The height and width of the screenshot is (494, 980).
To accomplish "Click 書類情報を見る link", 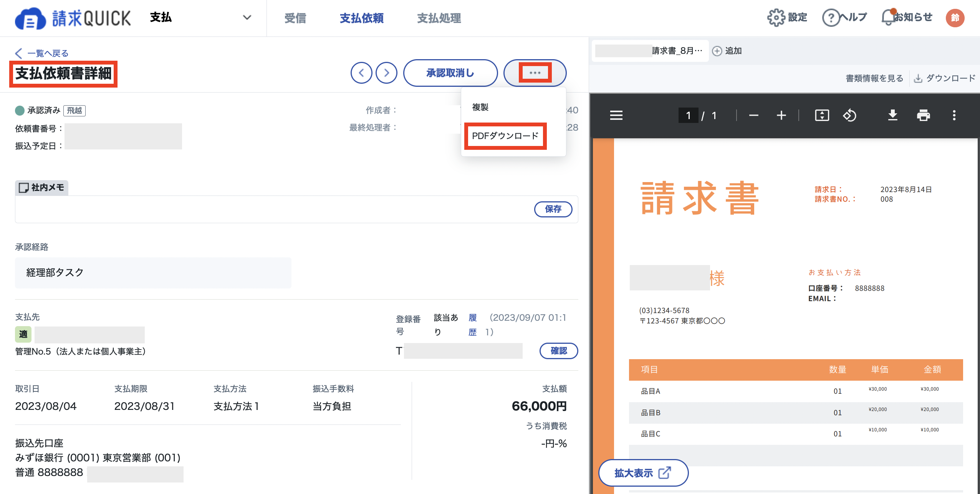I will [874, 78].
